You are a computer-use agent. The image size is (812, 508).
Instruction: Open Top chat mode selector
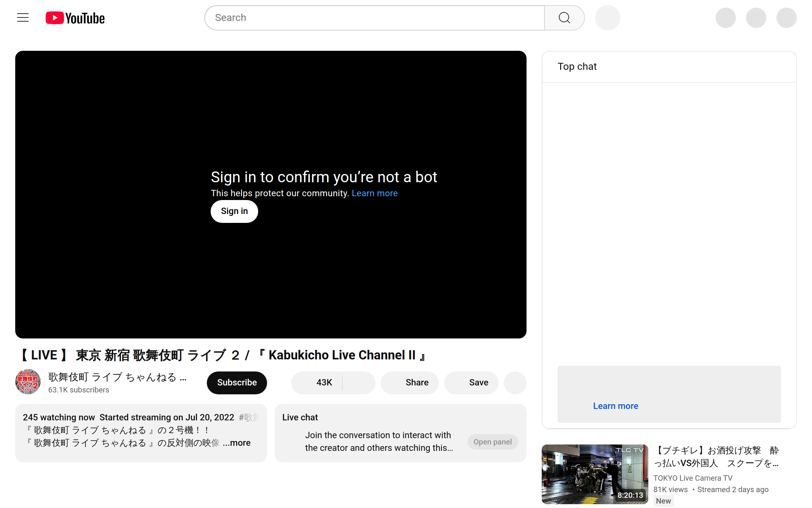tap(577, 67)
